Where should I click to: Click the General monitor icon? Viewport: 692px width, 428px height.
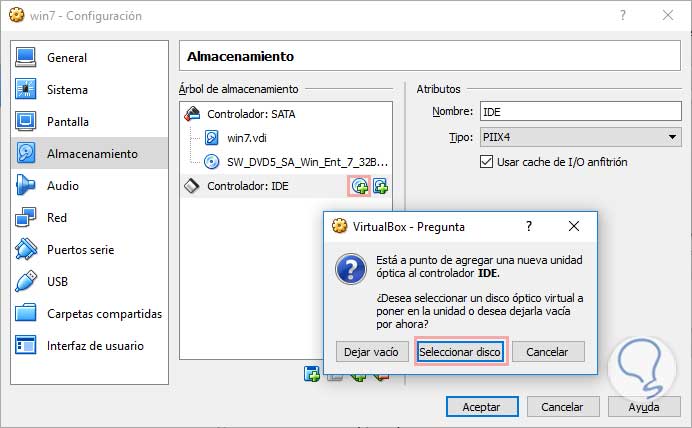[x=26, y=57]
